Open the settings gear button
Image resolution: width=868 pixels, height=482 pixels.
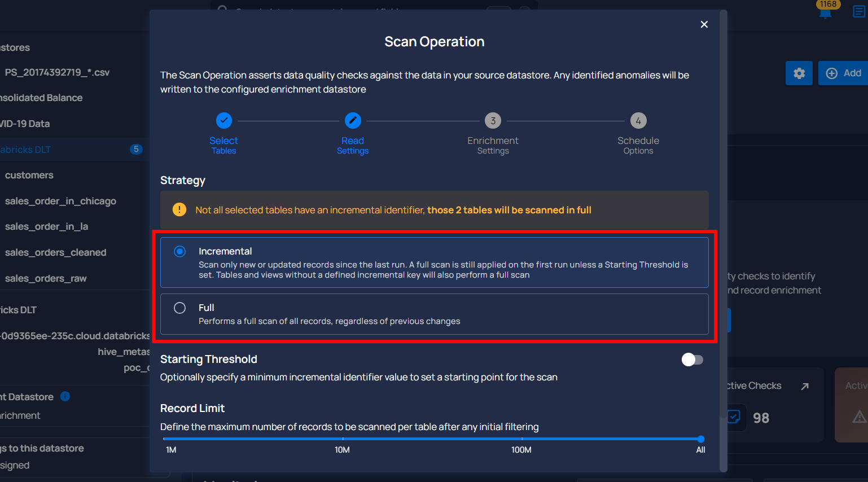pyautogui.click(x=799, y=73)
